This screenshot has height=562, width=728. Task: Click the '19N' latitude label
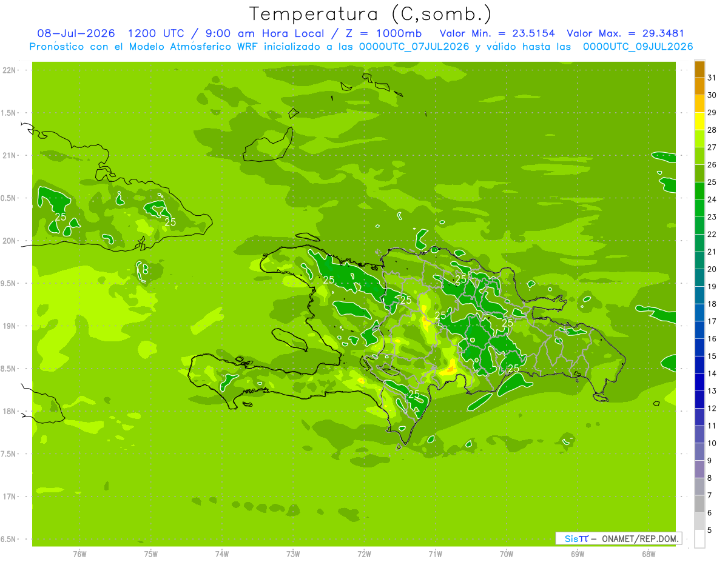point(10,326)
